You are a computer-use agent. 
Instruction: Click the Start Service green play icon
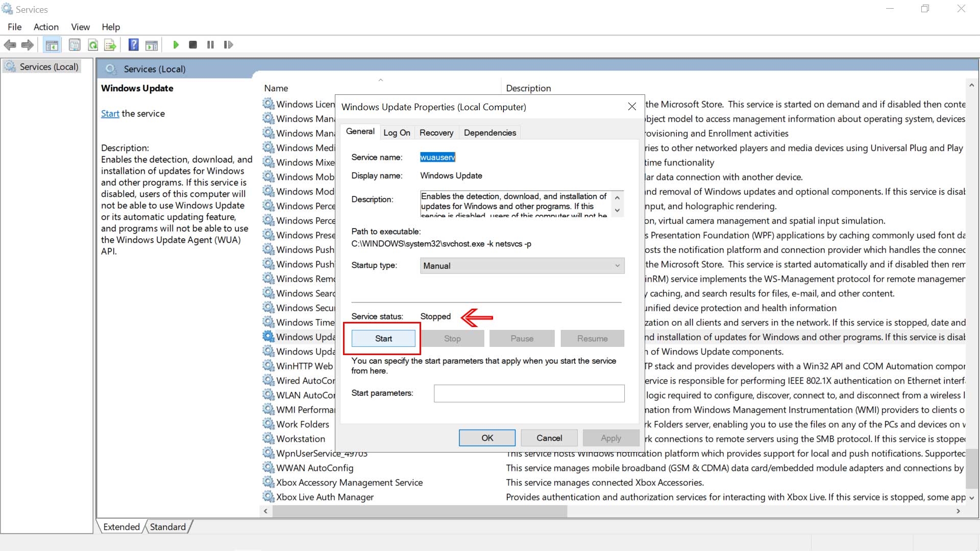176,45
